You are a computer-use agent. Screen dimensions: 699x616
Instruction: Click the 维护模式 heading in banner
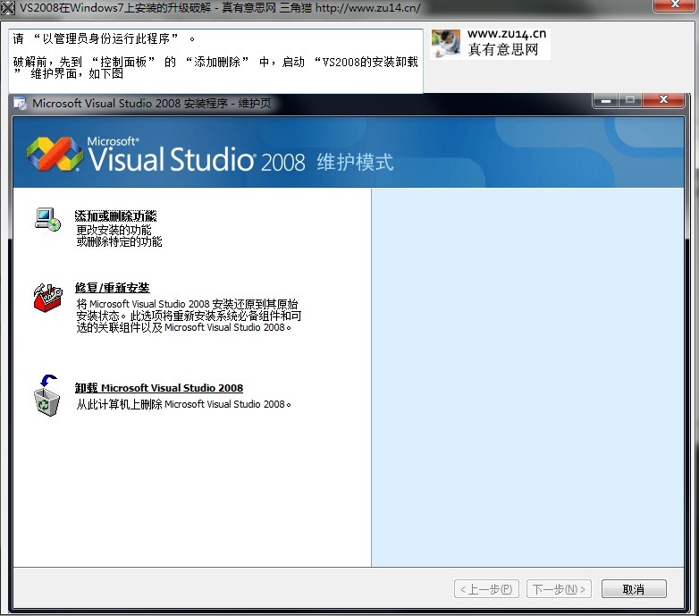(355, 162)
